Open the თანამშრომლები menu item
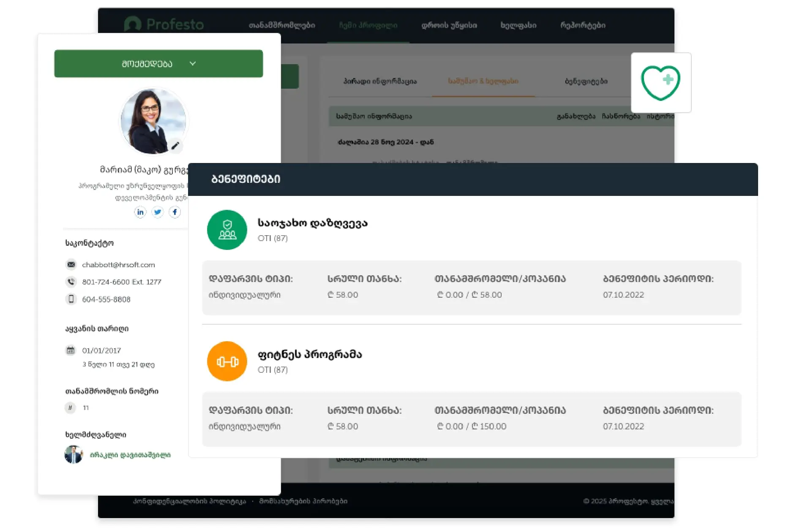Image resolution: width=786 pixels, height=532 pixels. [282, 25]
